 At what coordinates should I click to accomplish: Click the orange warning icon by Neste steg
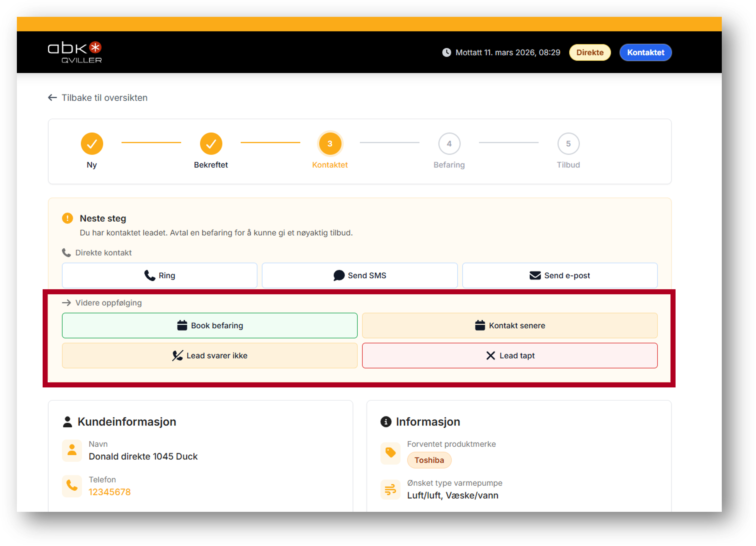[67, 218]
